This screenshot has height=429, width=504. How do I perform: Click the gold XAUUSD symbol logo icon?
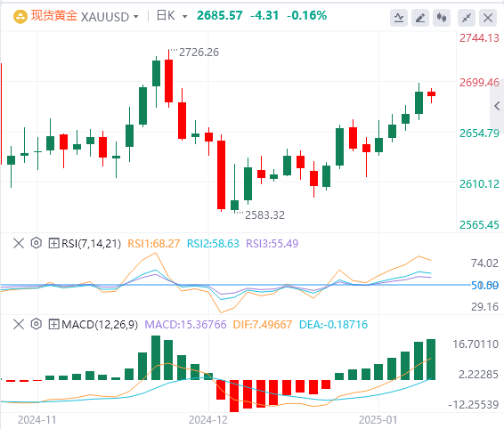[20, 17]
